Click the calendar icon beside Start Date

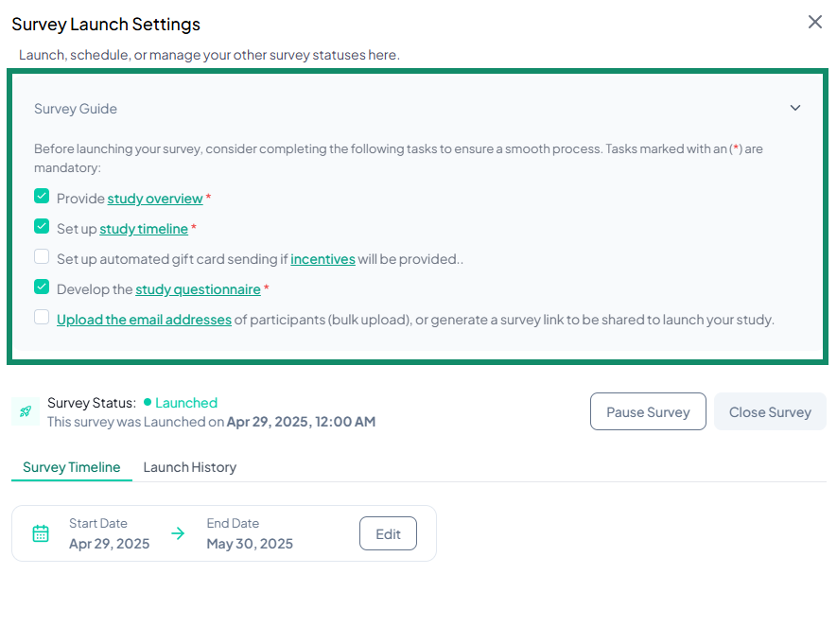(x=41, y=532)
